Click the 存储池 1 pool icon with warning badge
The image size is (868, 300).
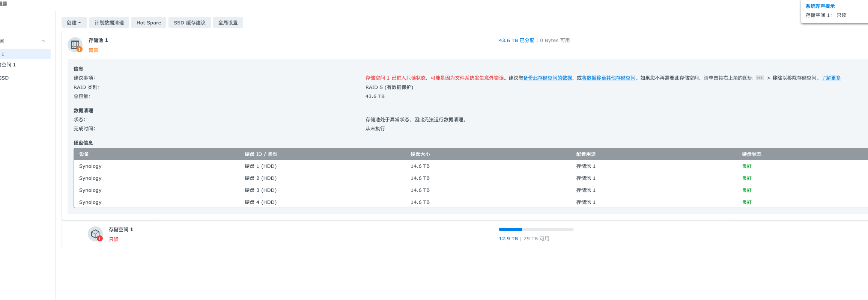(75, 45)
